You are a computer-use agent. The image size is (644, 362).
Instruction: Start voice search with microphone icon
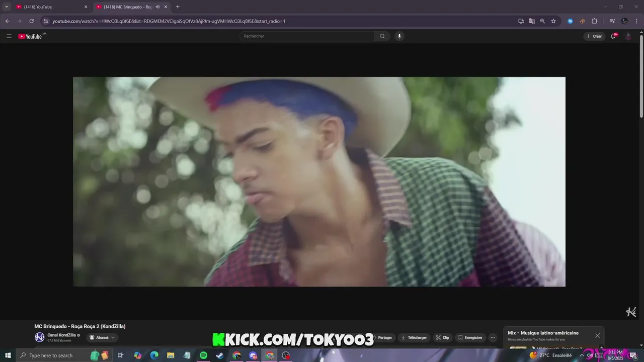399,36
